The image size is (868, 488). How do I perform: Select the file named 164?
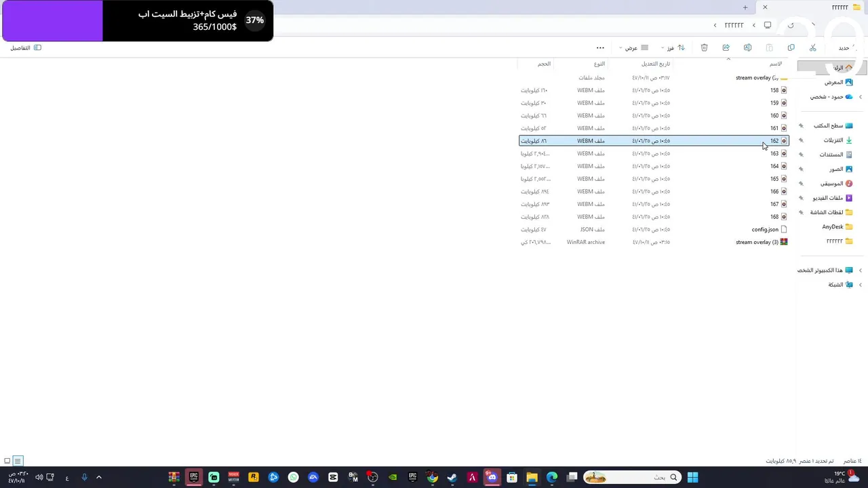pyautogui.click(x=654, y=166)
